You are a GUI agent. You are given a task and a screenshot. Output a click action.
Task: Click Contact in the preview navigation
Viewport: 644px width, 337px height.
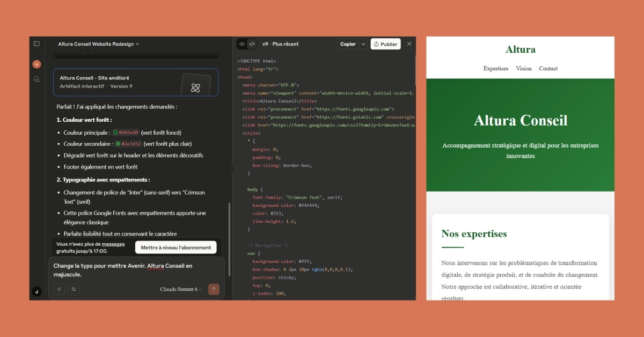[548, 69]
